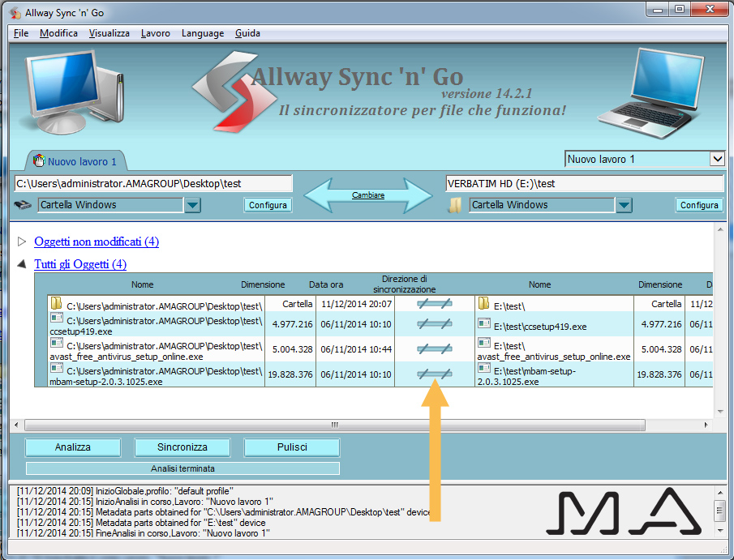Screen dimensions: 734x560
Task: Expand the Oggetti non modificati section
Action: pyautogui.click(x=22, y=242)
